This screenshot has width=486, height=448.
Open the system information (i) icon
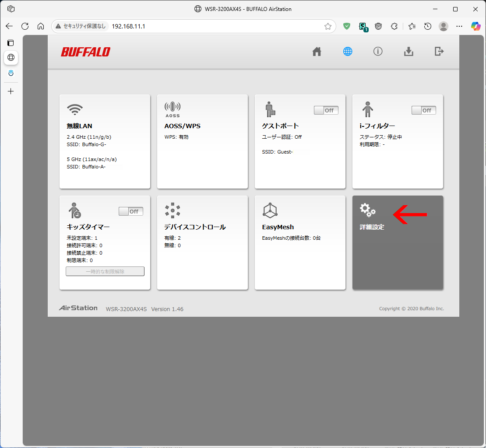click(x=377, y=51)
